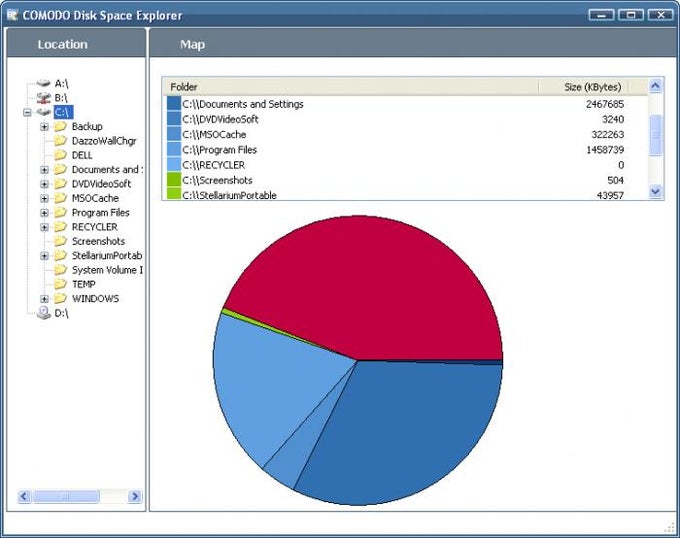Click the tree horizontal scroll left arrow

click(24, 496)
